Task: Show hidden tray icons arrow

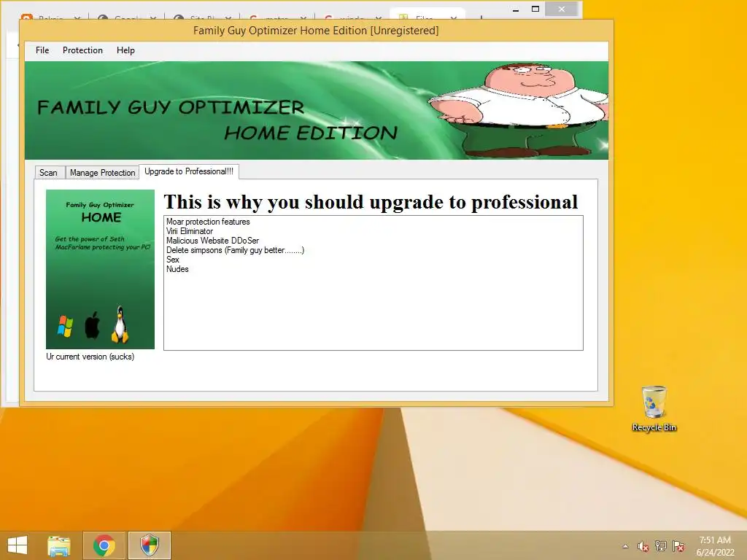Action: pyautogui.click(x=625, y=546)
